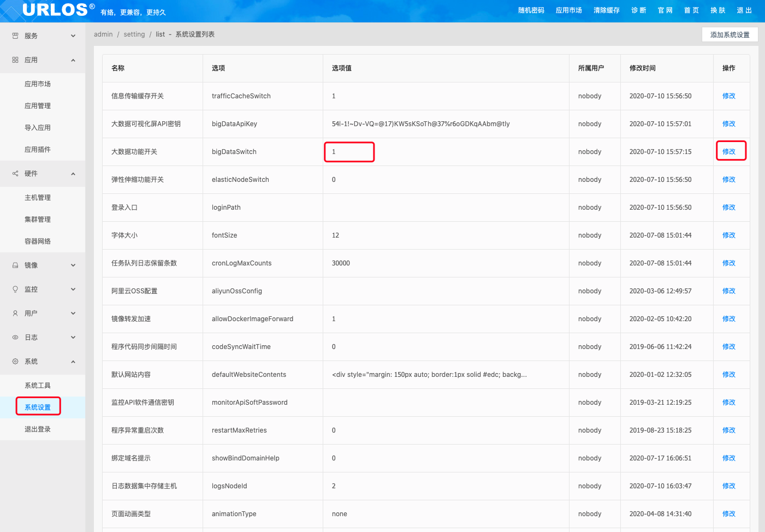Screen dimensions: 765x532
Task: Click the 硬件 share icon in sidebar
Action: (15, 174)
